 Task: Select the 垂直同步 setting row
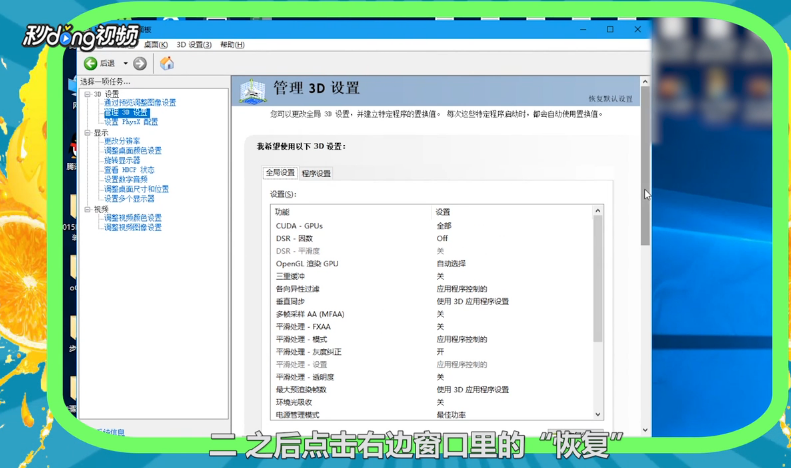click(x=433, y=302)
